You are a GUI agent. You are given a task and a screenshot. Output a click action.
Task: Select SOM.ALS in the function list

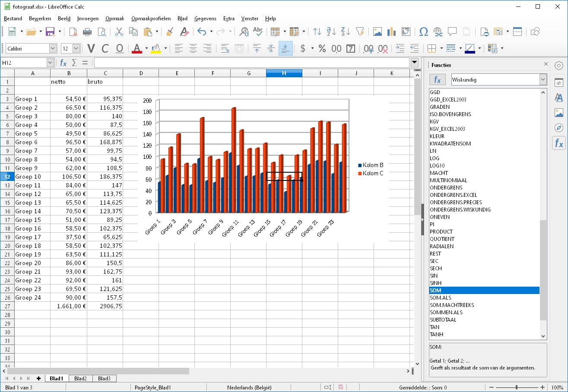(440, 298)
